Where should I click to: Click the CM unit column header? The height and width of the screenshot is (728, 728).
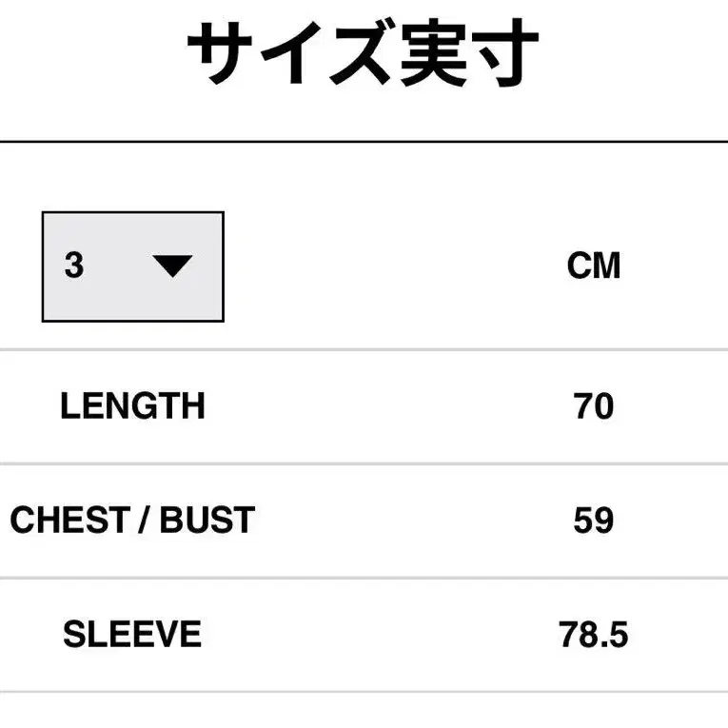[593, 266]
